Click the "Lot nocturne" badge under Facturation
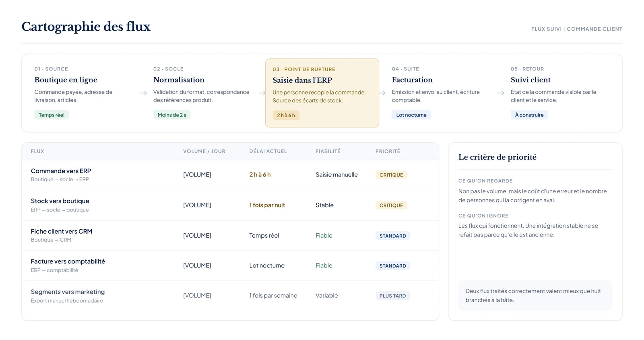The width and height of the screenshot is (644, 340). [x=411, y=115]
